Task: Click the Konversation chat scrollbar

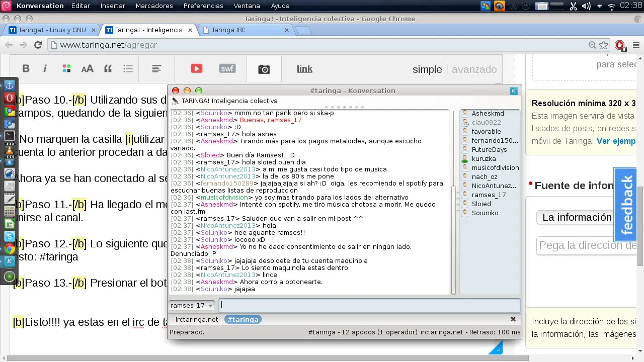Action: pos(453,240)
